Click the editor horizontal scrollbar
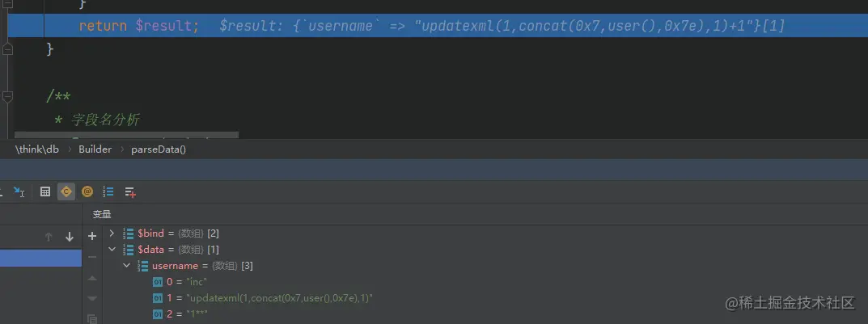 tap(127, 135)
